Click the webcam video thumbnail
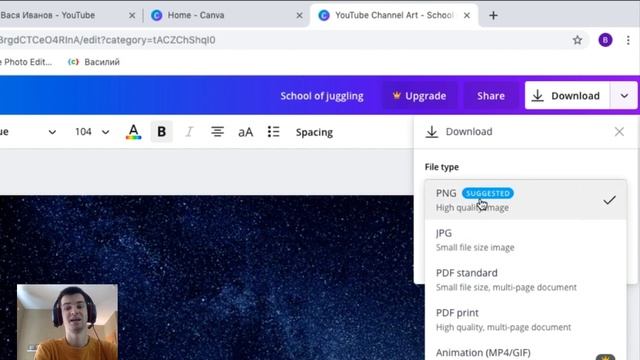The height and width of the screenshot is (360, 640). 67,322
